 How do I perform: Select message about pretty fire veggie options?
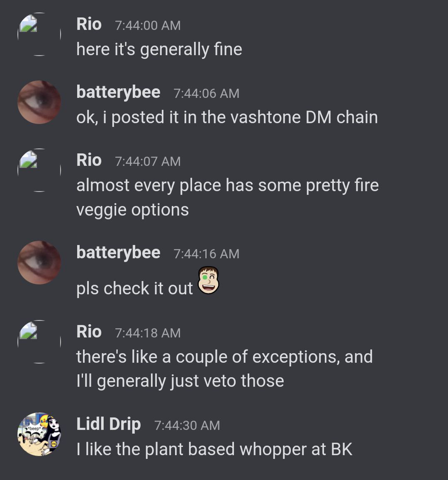tap(227, 197)
